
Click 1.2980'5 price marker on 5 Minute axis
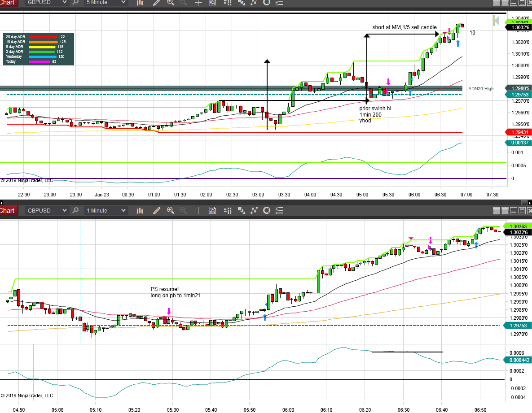coord(519,88)
